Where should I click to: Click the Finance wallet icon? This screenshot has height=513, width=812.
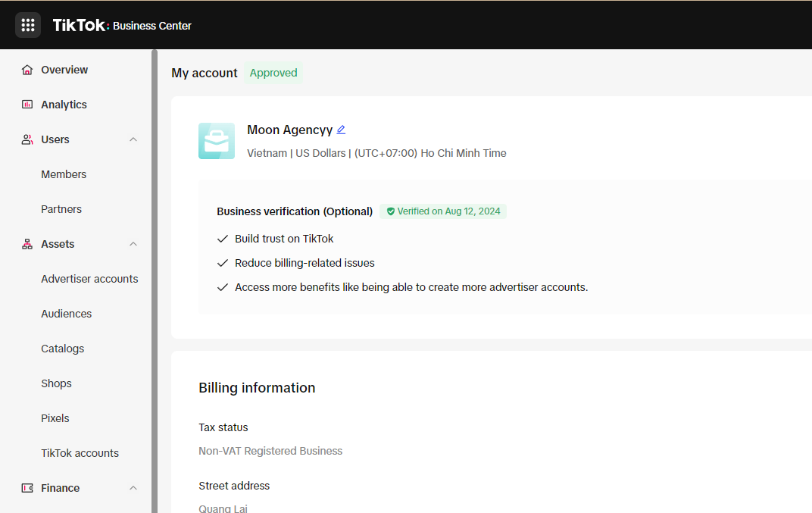[27, 488]
